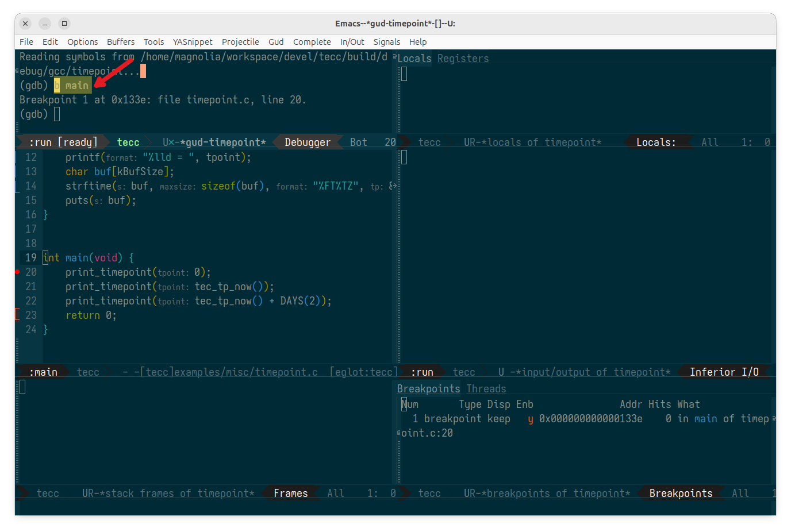Click 'main' in the 'int main(void)' line

click(x=77, y=258)
